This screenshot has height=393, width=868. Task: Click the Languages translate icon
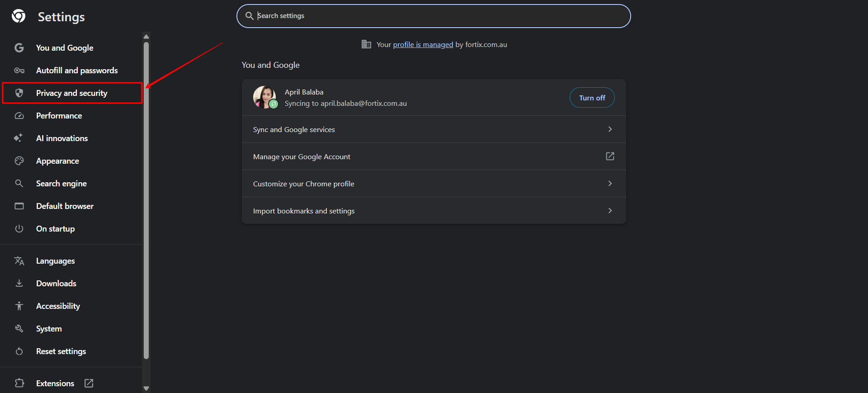click(x=19, y=261)
